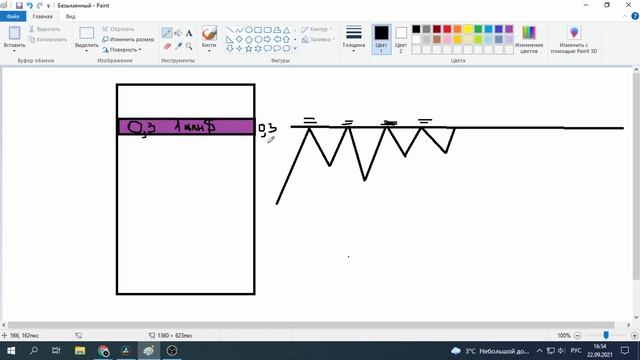Save the file from quick access toolbar
640x360 pixels.
pyautogui.click(x=19, y=5)
